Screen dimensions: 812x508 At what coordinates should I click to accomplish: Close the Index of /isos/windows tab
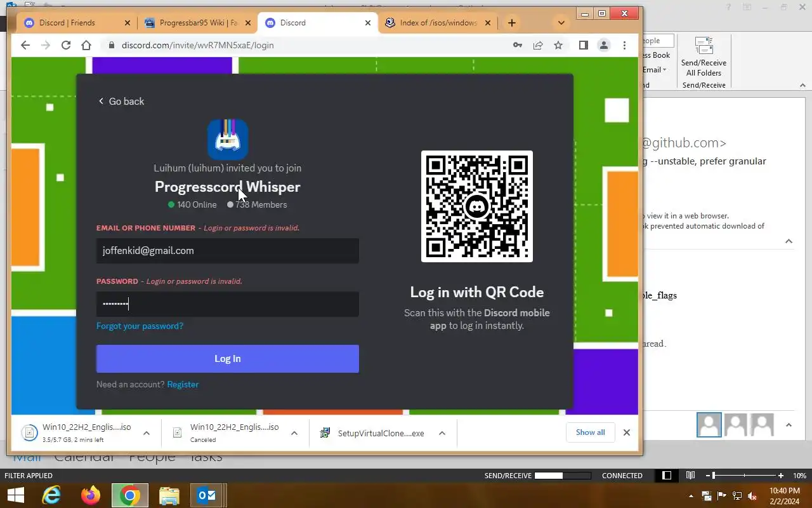click(x=487, y=23)
